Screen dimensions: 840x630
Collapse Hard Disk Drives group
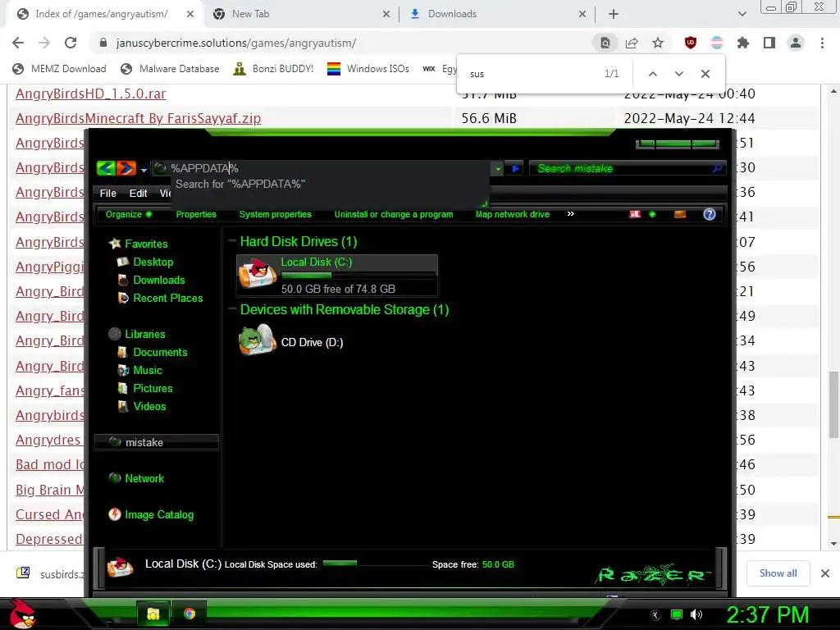[x=232, y=241]
